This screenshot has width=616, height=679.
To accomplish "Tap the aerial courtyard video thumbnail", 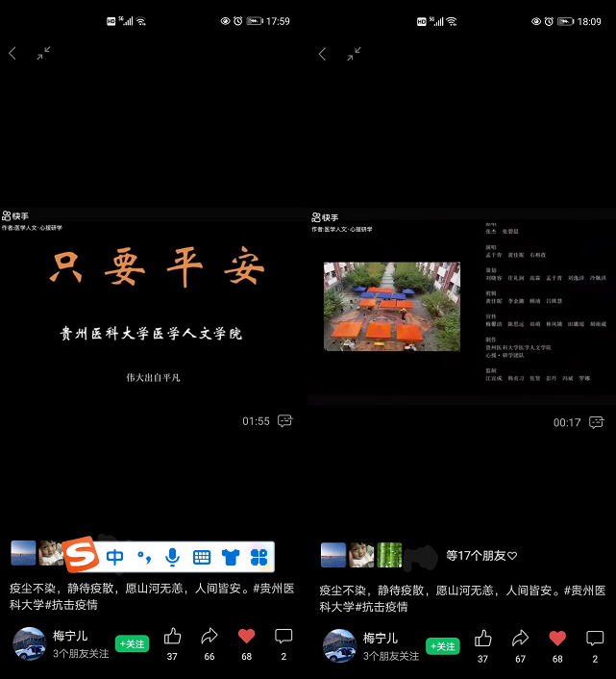I will point(391,307).
